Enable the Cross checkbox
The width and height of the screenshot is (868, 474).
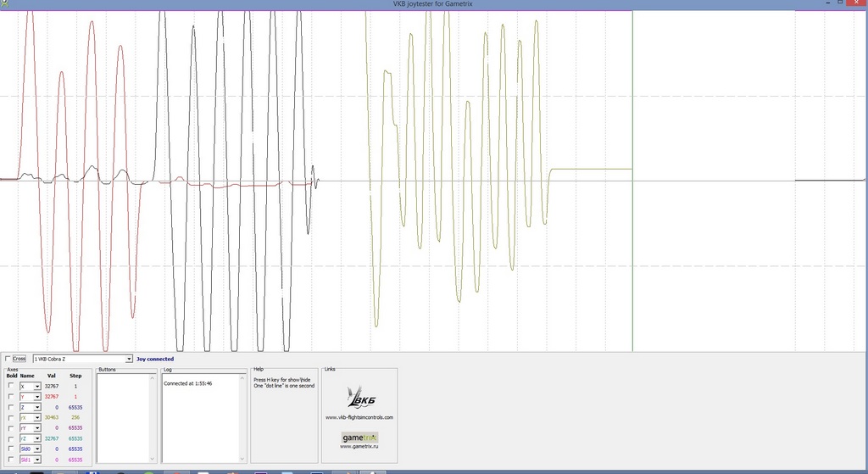coord(8,359)
